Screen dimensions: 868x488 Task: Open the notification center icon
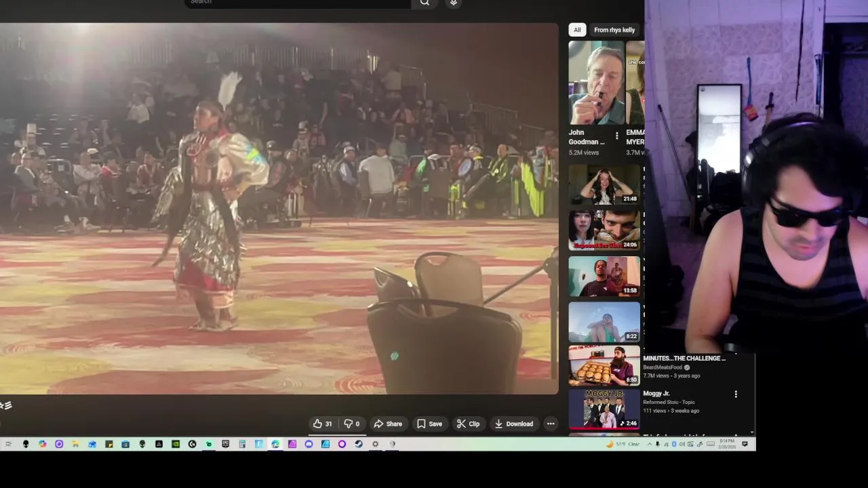[745, 444]
